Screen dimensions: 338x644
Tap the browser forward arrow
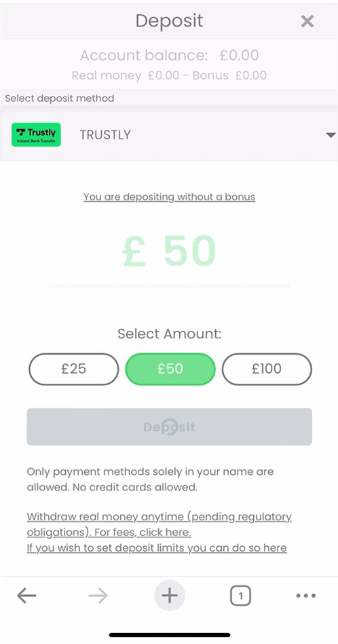click(x=98, y=595)
